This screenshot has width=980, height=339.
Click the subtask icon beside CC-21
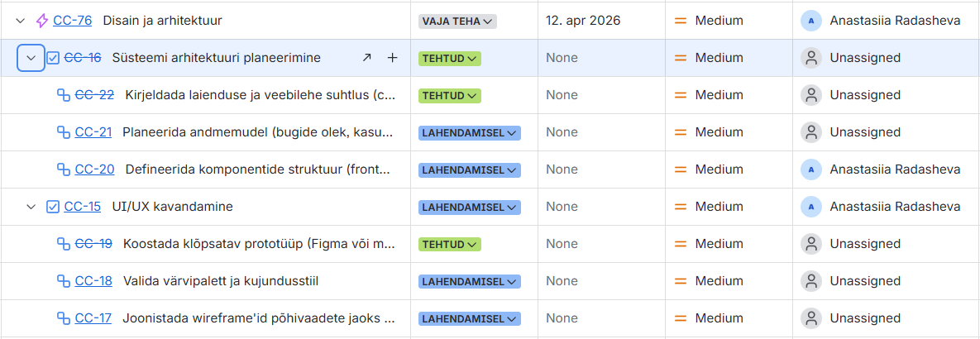click(63, 132)
